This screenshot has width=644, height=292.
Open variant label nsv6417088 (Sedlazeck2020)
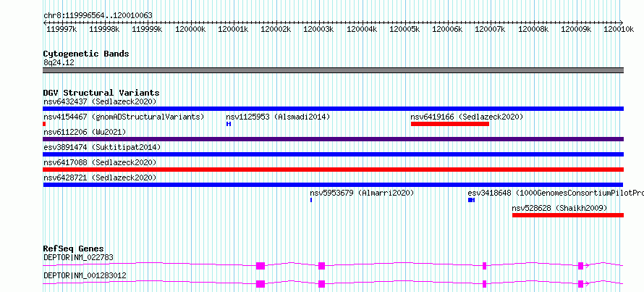point(100,162)
